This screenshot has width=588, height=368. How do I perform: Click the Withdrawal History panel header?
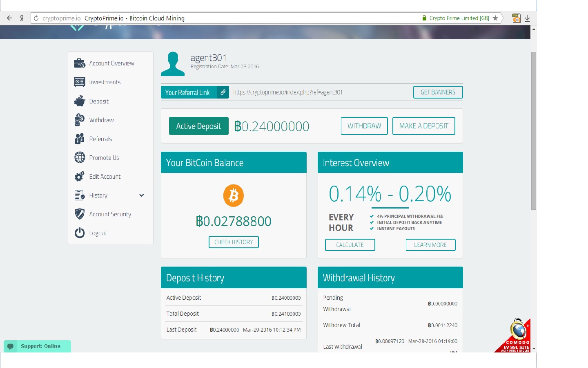[390, 278]
